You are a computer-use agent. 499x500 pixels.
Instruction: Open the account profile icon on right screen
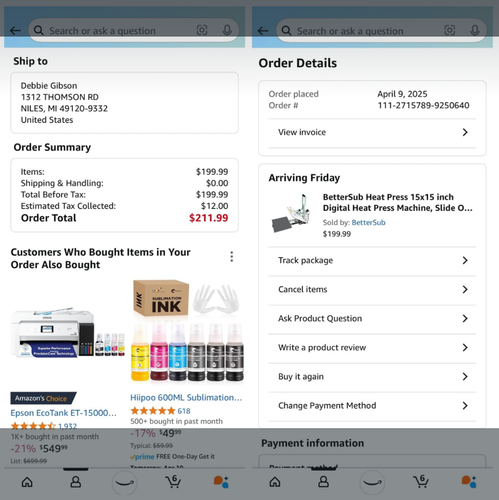pos(323,482)
